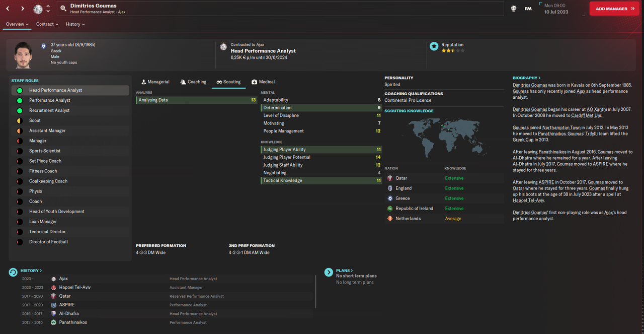Click the reputation star icon
This screenshot has height=334, width=644.
pos(434,46)
